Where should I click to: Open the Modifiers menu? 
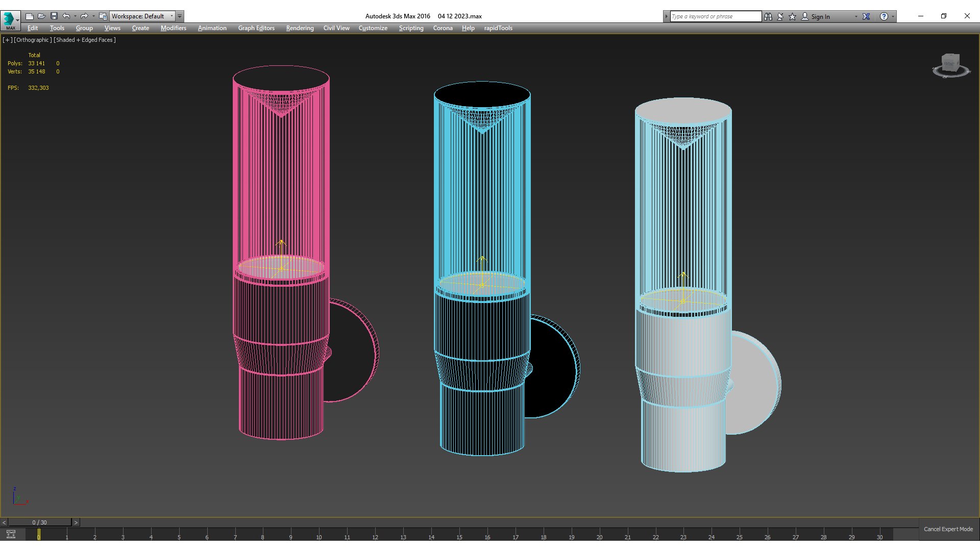pos(174,28)
